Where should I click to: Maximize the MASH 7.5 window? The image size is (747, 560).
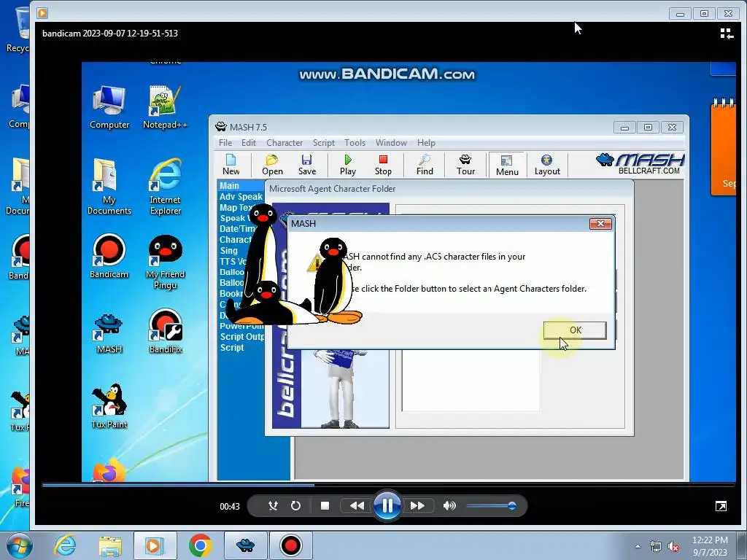click(x=648, y=127)
